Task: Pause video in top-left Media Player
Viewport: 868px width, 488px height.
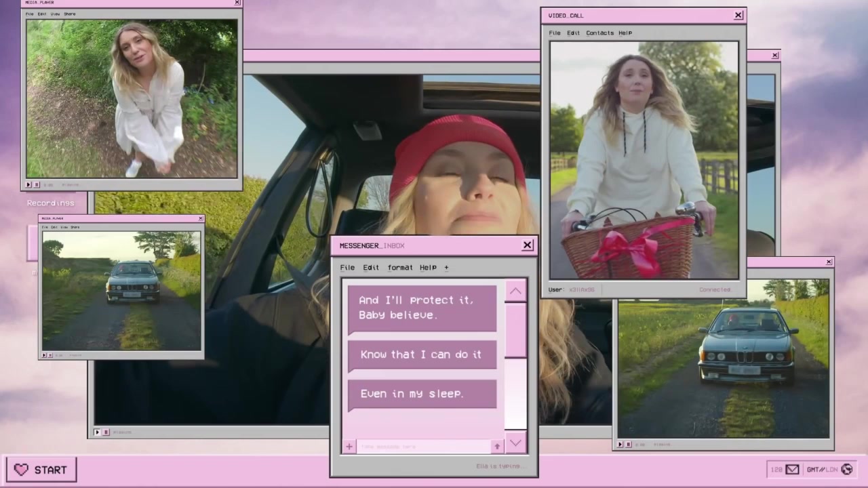Action: pos(37,184)
